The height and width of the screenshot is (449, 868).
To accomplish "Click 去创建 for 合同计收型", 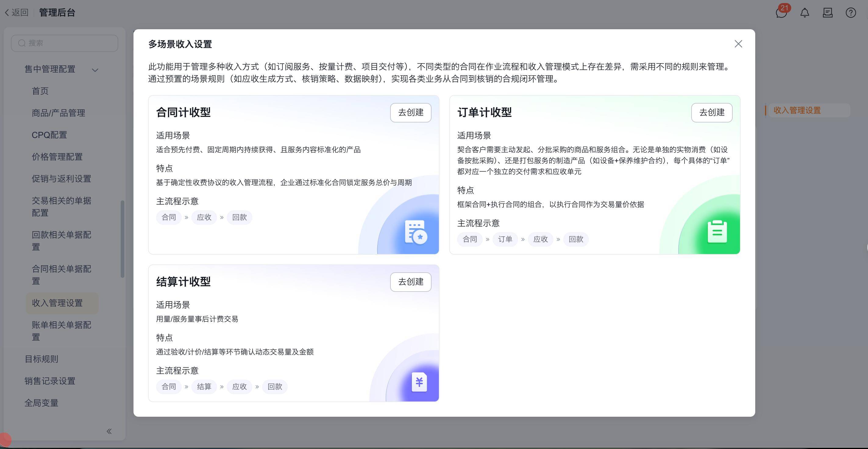I will 411,112.
